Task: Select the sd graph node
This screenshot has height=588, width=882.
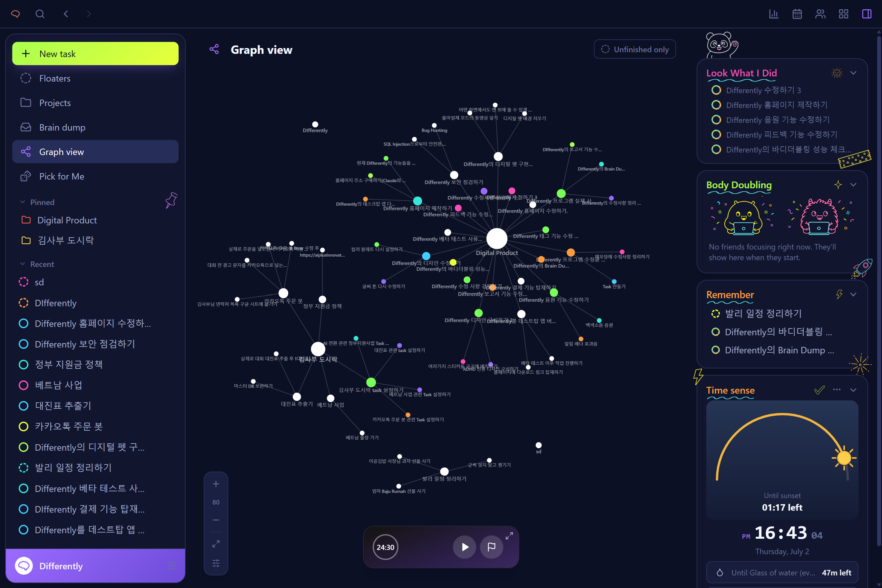Action: [x=538, y=445]
